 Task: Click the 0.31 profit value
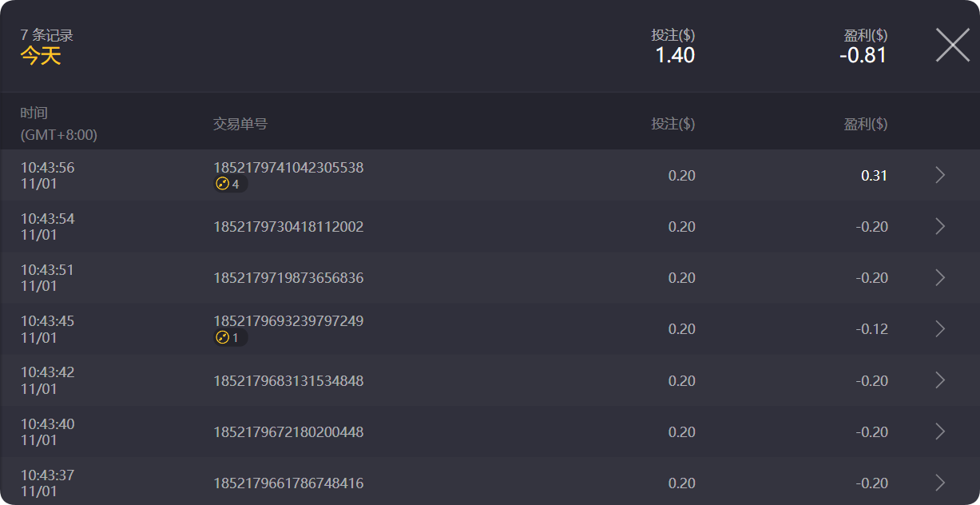point(874,176)
